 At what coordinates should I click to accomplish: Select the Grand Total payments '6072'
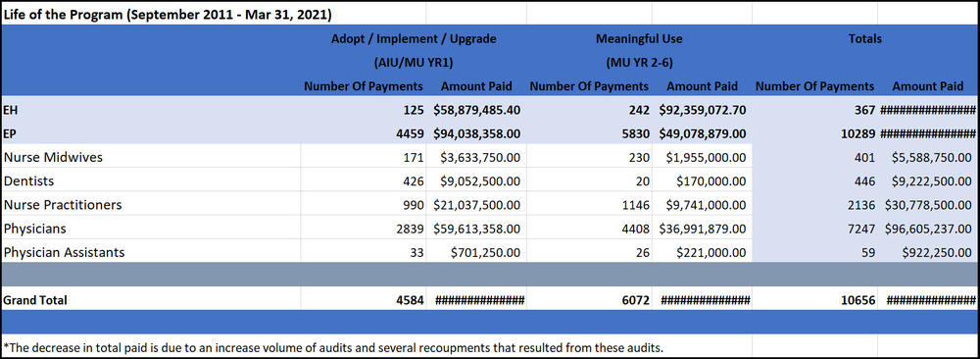tap(636, 300)
